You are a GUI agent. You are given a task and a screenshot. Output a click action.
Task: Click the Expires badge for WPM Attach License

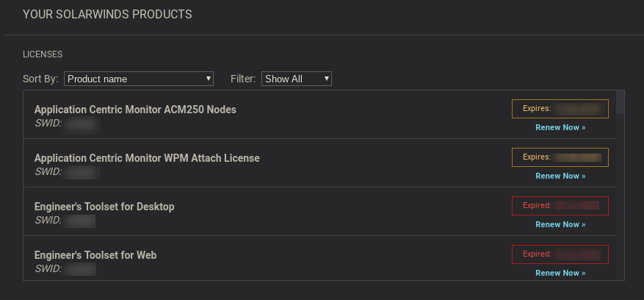[560, 157]
